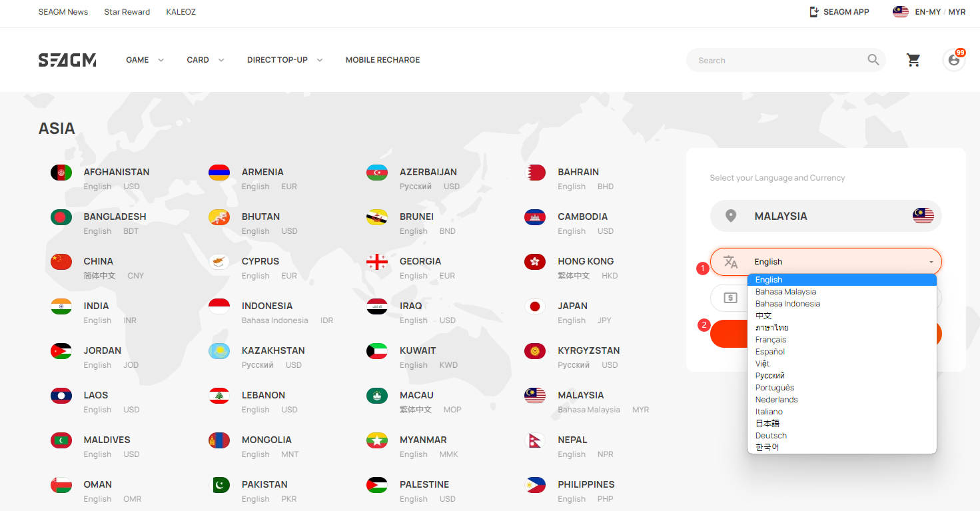Click the SEAGM APP phone icon
The image size is (980, 511).
[x=813, y=12]
